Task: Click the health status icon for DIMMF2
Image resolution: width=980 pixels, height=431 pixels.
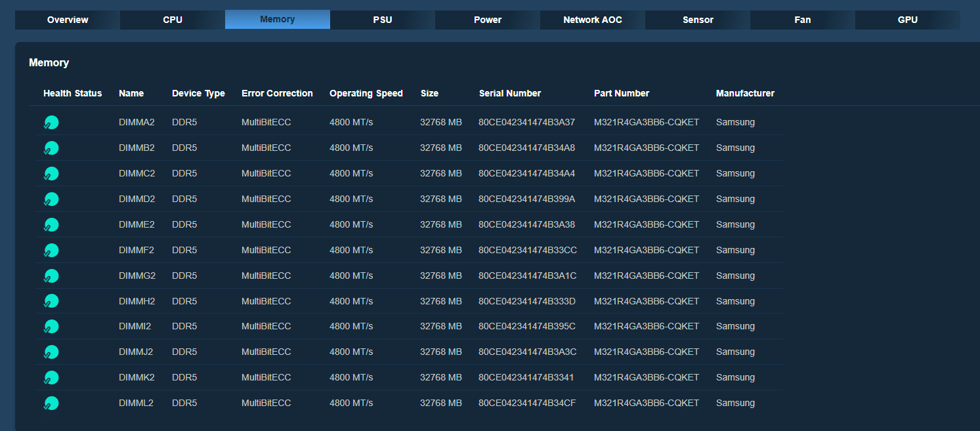Action: coord(51,251)
